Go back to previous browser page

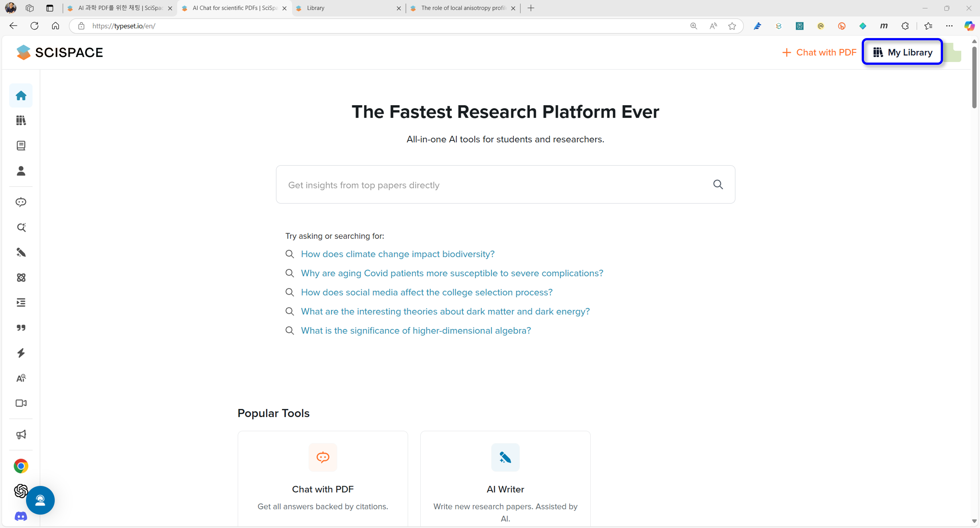13,26
